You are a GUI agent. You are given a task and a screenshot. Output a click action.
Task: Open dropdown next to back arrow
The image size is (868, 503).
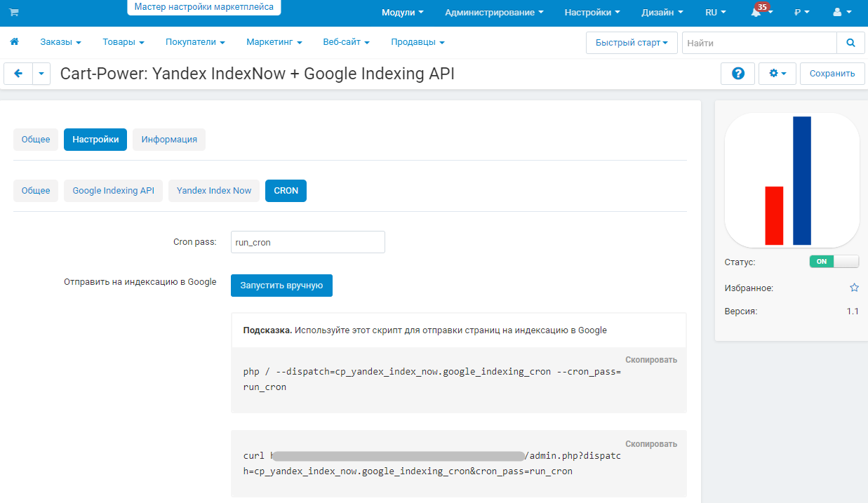(41, 74)
